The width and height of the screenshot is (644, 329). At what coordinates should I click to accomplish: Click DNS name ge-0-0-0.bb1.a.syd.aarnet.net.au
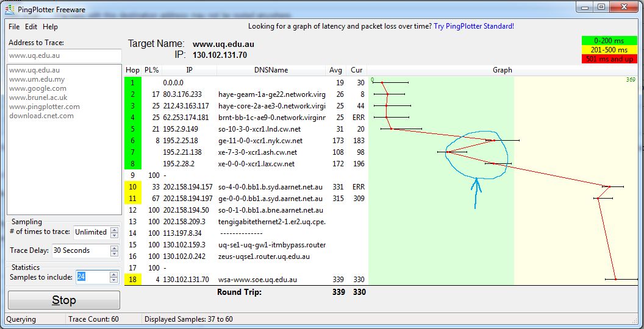[x=270, y=199]
